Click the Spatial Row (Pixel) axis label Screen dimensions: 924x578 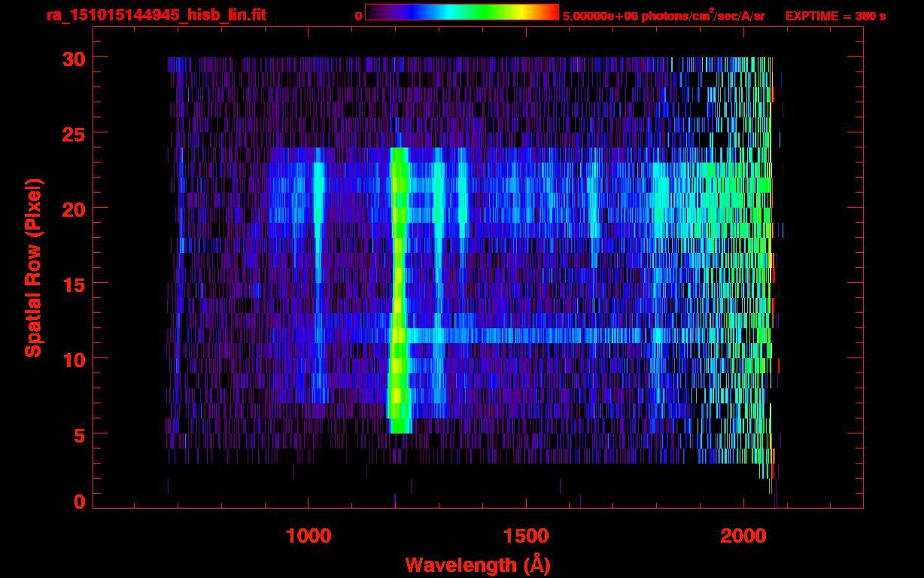coord(33,267)
